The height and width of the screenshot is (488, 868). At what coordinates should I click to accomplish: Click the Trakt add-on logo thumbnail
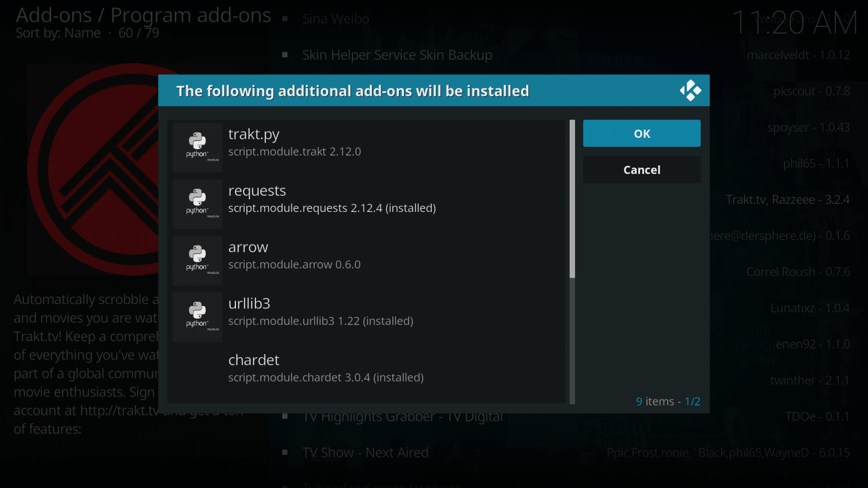coord(93,169)
